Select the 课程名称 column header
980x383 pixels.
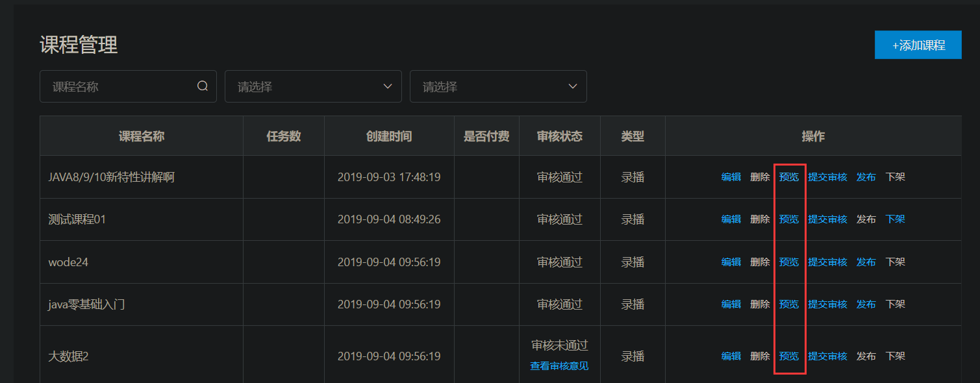(142, 136)
